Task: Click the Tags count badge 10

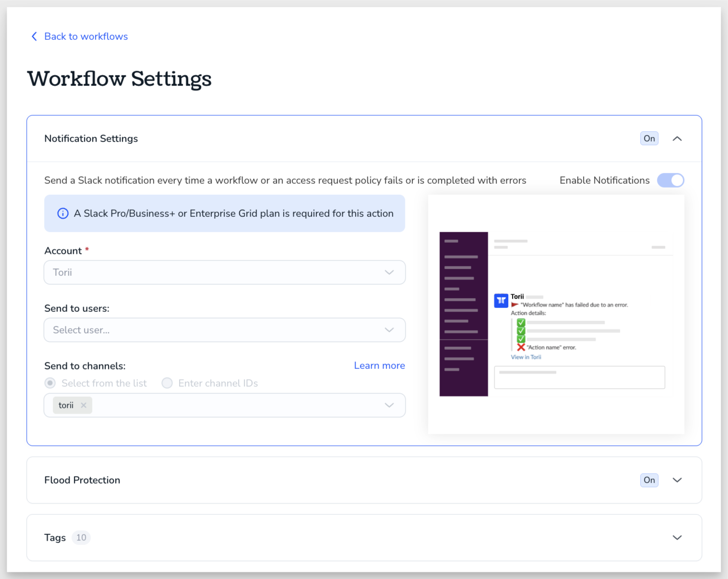Action: 81,538
